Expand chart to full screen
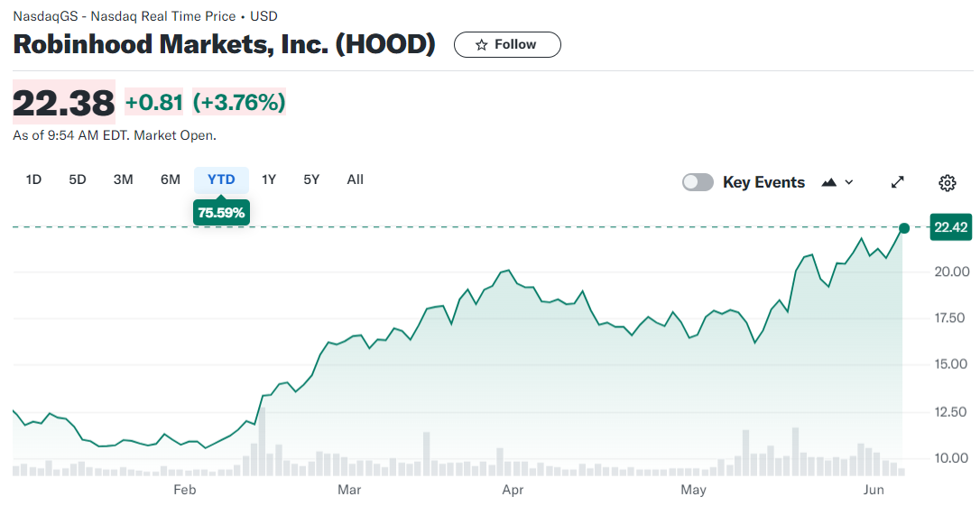This screenshot has width=980, height=506. tap(897, 182)
